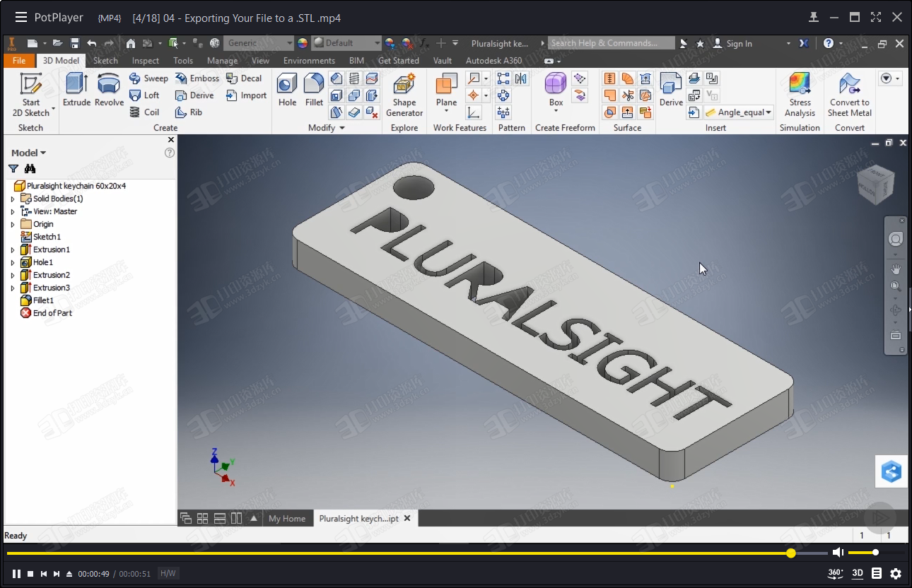
Task: Open Shape Generator
Action: point(404,95)
